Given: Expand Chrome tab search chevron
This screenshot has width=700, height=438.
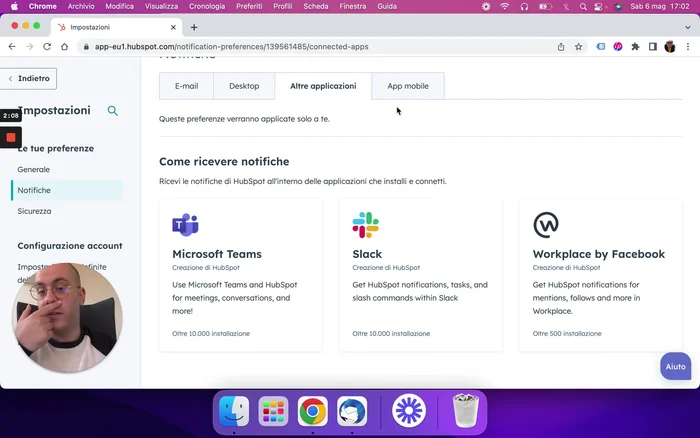Looking at the screenshot, I should (x=688, y=27).
